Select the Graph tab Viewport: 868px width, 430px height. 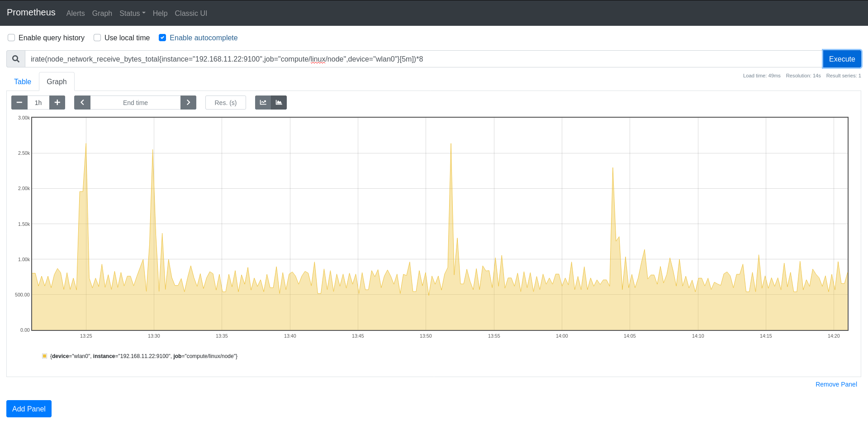(x=57, y=81)
